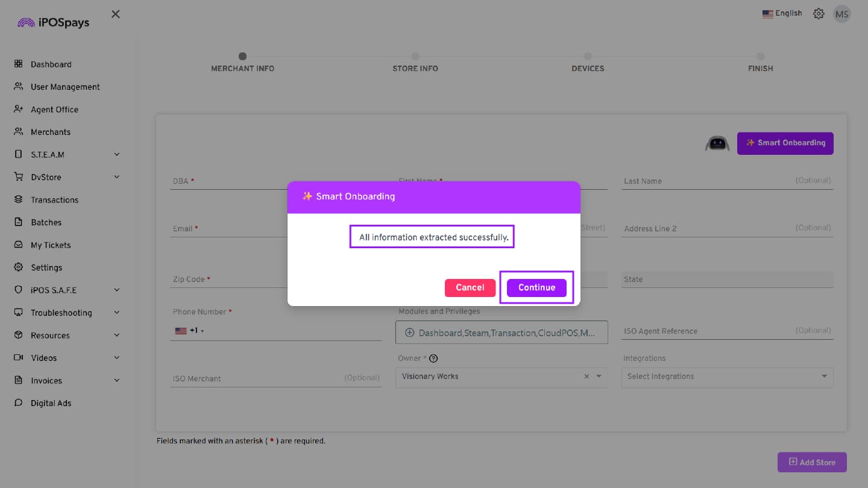Clear Visionary Works owner selection
The width and height of the screenshot is (868, 488).
pos(587,377)
